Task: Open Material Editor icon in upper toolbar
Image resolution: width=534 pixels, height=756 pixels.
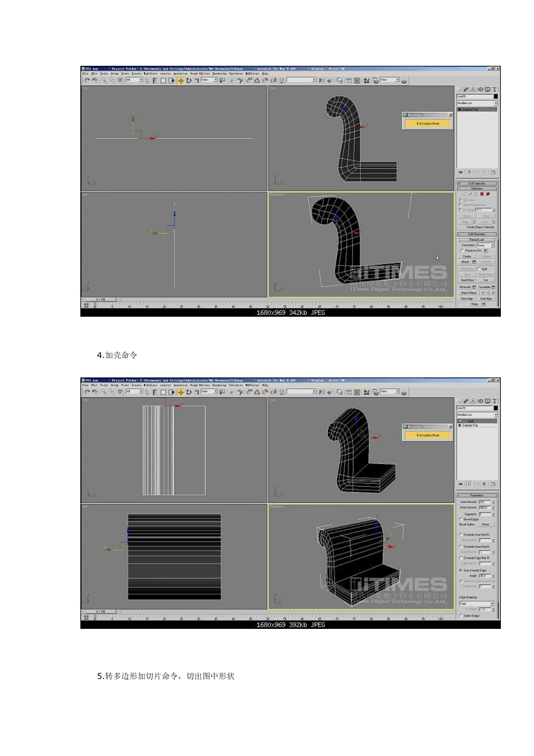Action: (367, 80)
